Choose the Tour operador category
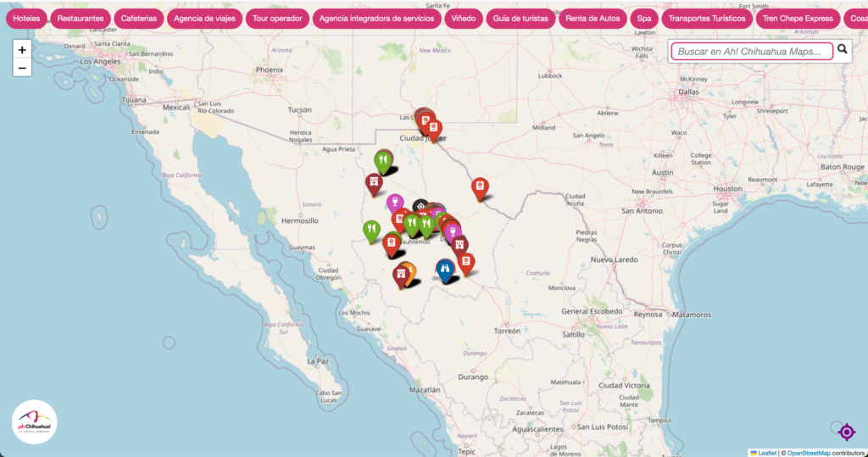 [277, 18]
